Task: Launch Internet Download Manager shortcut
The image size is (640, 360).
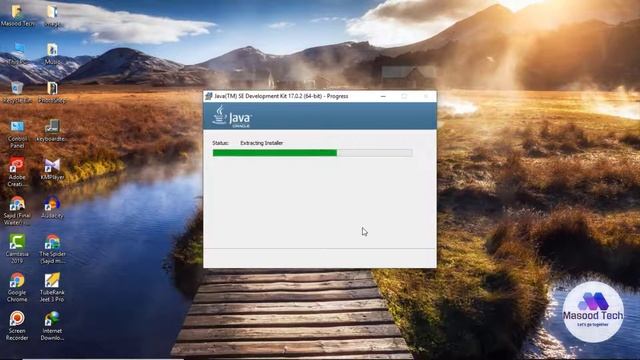Action: [x=52, y=326]
